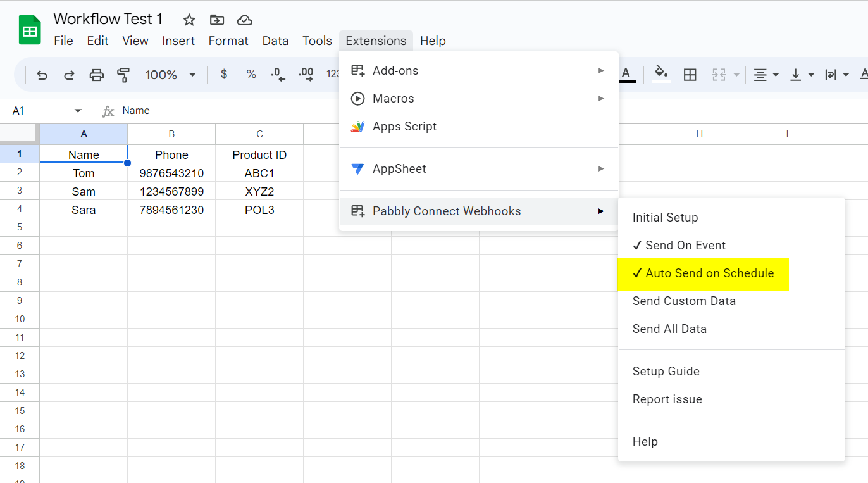Expand the AppSheet submenu
Viewport: 868px width, 483px height.
coord(479,168)
